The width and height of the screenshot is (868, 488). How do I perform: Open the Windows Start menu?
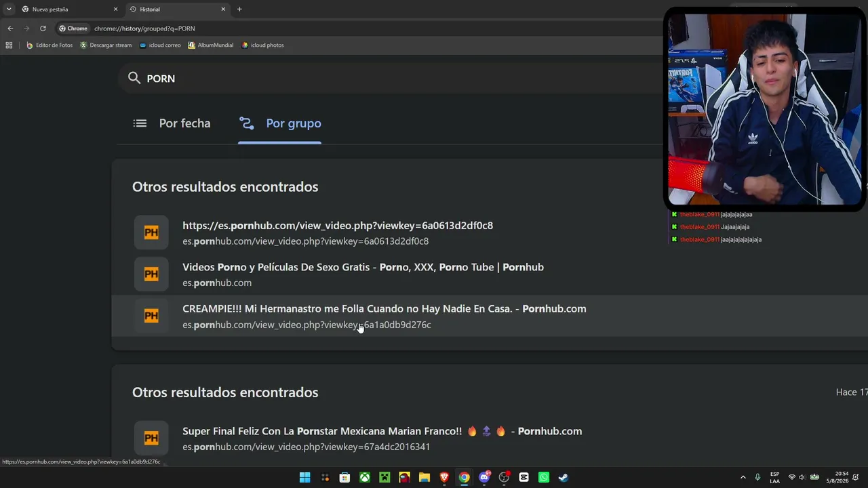coord(305,477)
